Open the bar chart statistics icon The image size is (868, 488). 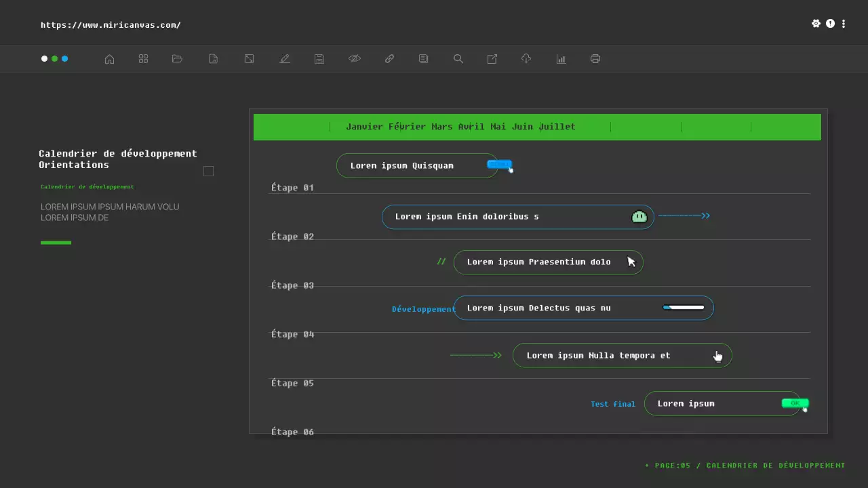(x=561, y=59)
